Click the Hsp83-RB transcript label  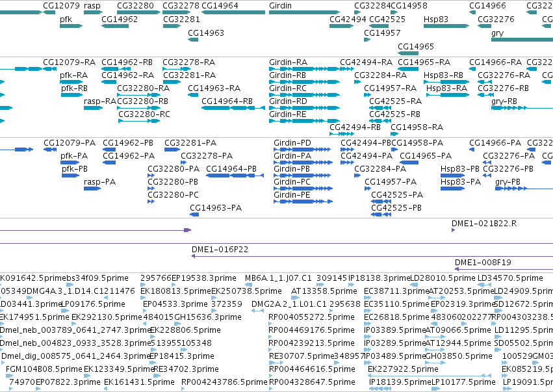443,75
